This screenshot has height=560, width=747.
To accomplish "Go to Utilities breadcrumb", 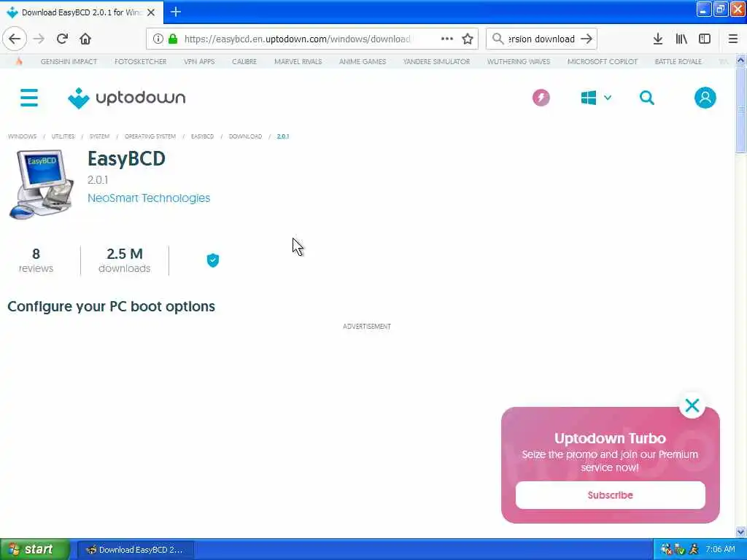I will pos(63,136).
